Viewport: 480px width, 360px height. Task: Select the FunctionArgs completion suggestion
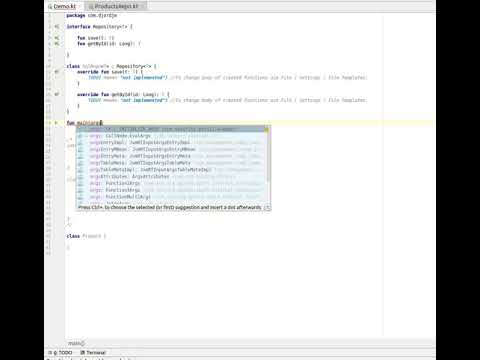tap(171, 183)
